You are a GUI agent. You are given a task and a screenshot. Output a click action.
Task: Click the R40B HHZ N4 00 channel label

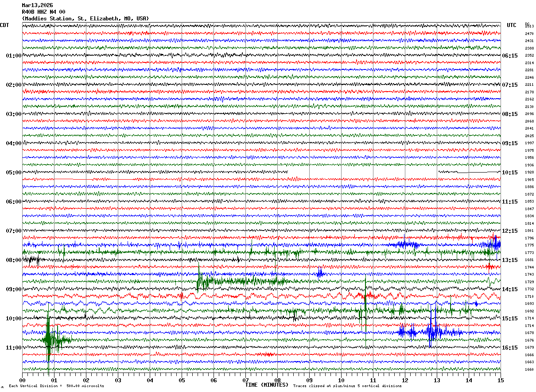43,12
